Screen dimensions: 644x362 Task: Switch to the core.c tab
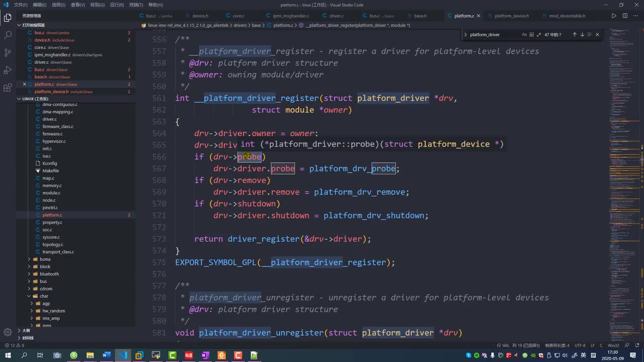click(238, 16)
